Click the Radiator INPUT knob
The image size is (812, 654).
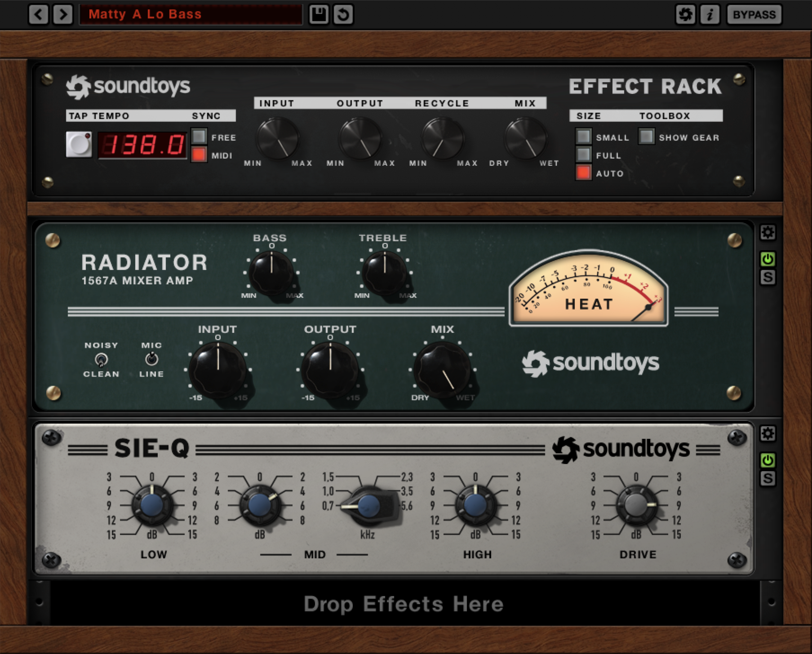coord(218,369)
